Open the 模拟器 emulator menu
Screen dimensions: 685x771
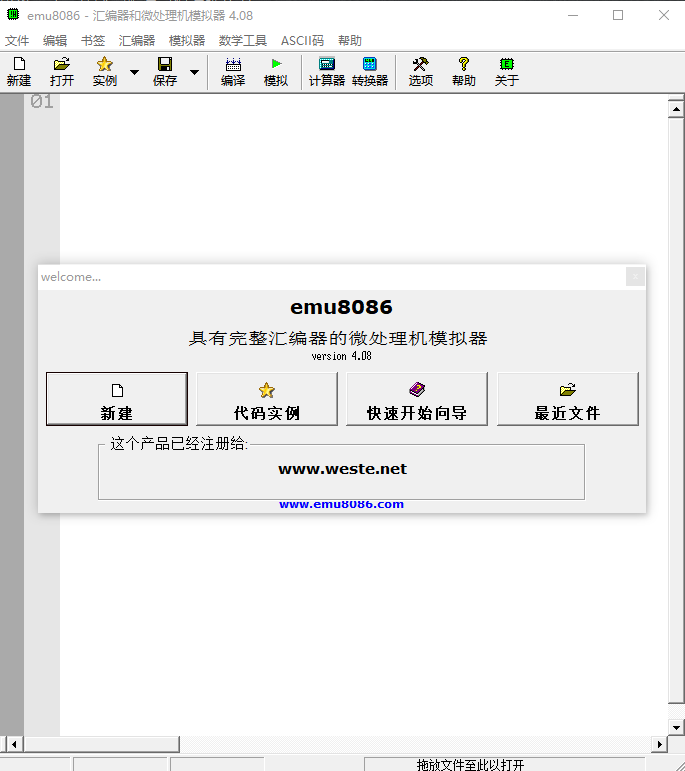click(x=187, y=41)
